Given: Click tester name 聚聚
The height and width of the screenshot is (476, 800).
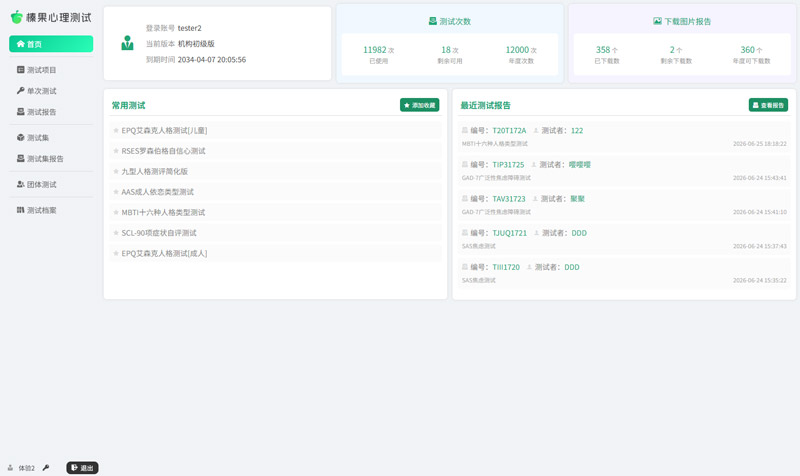Looking at the screenshot, I should (578, 199).
